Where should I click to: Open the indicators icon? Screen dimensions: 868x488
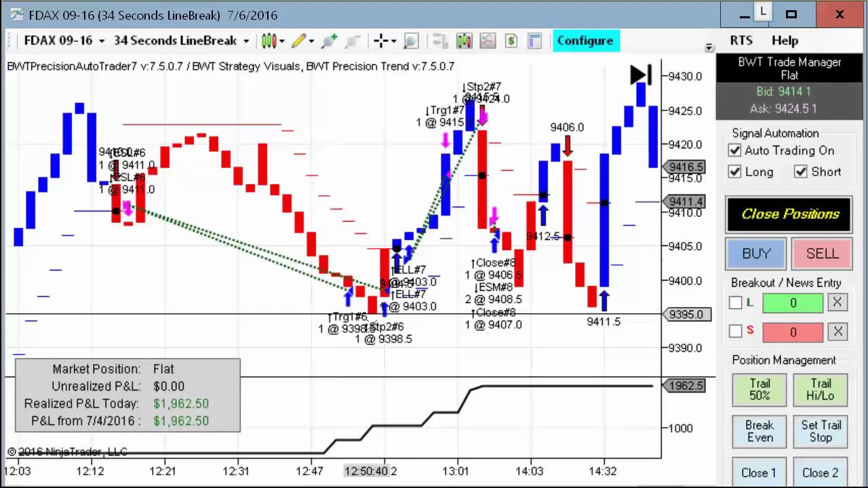point(464,41)
